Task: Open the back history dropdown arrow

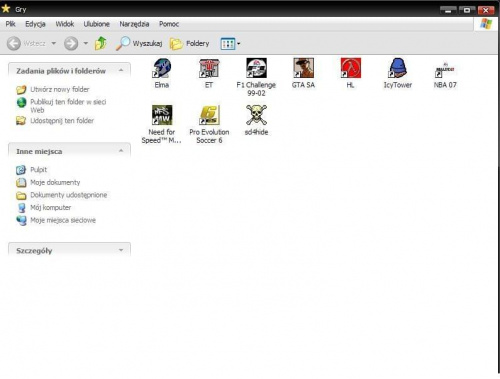Action: pos(53,43)
